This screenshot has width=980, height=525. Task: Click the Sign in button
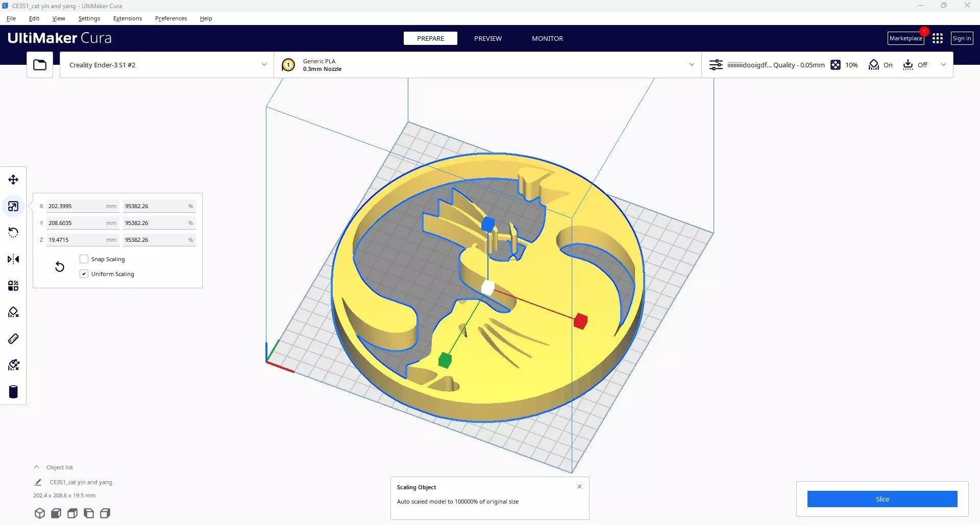tap(962, 38)
